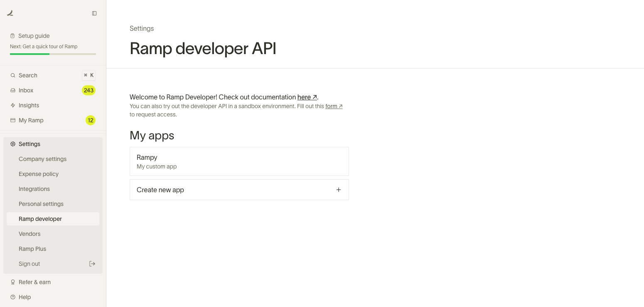Open the Rampy custom app
This screenshot has height=307, width=644.
click(239, 161)
